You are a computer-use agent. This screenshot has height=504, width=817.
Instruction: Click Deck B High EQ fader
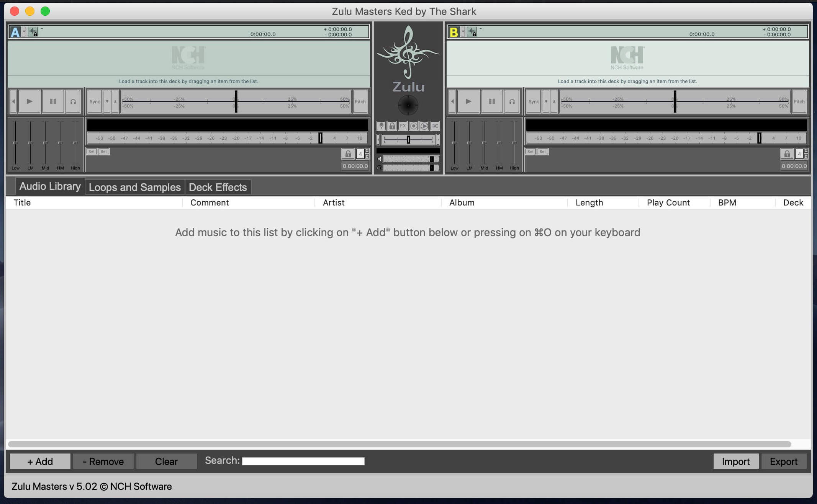(514, 143)
